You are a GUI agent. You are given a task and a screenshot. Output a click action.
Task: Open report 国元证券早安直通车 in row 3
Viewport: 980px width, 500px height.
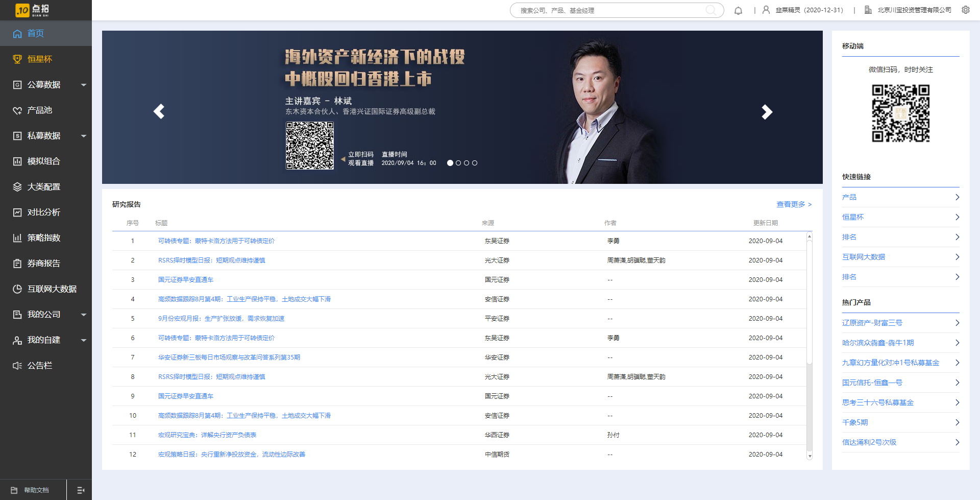pos(186,280)
